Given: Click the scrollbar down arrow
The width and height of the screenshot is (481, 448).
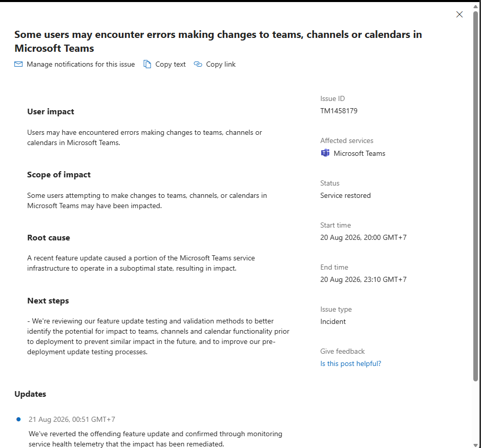Looking at the screenshot, I should pyautogui.click(x=475, y=445).
